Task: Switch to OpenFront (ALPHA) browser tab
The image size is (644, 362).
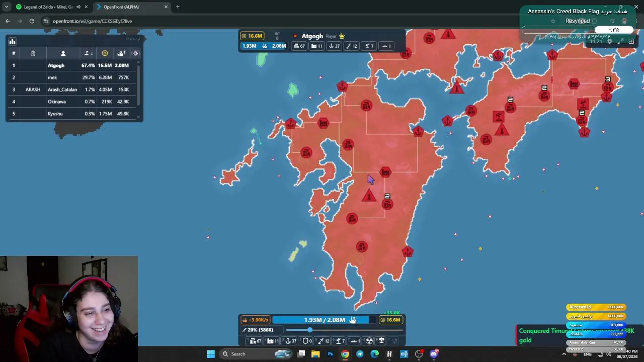Action: [x=132, y=7]
